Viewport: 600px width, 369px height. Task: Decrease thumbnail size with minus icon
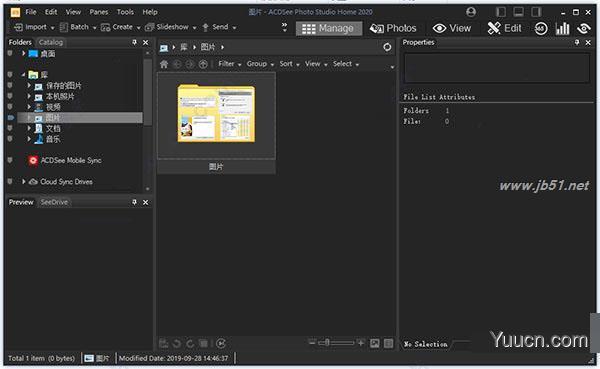(312, 343)
